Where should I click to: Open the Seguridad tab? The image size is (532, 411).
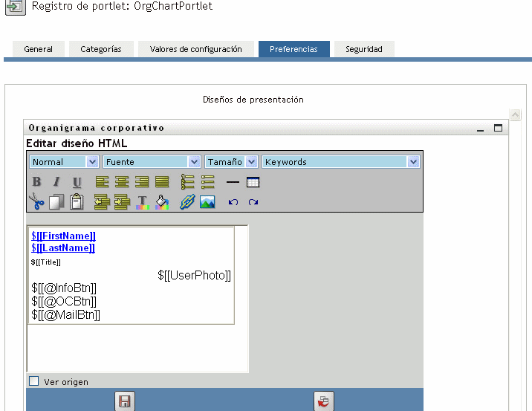tap(364, 49)
